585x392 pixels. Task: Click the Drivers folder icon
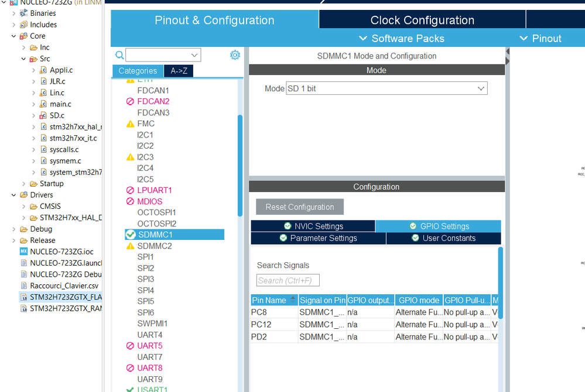tap(24, 195)
